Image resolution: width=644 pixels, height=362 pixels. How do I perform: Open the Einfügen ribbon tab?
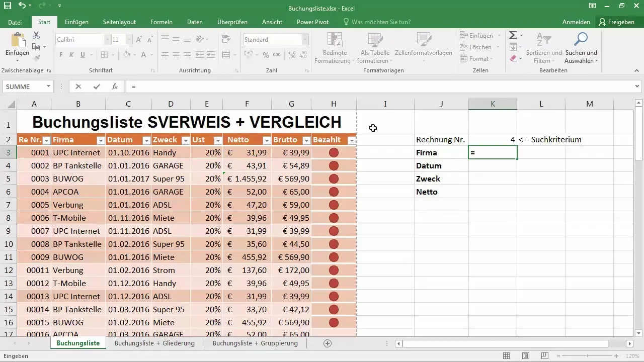[76, 22]
